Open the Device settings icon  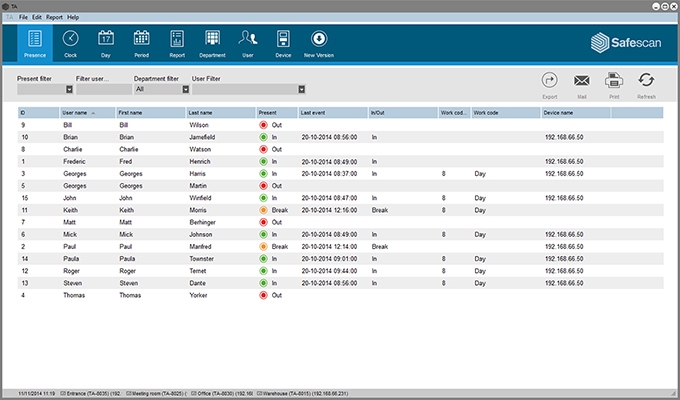tap(283, 41)
